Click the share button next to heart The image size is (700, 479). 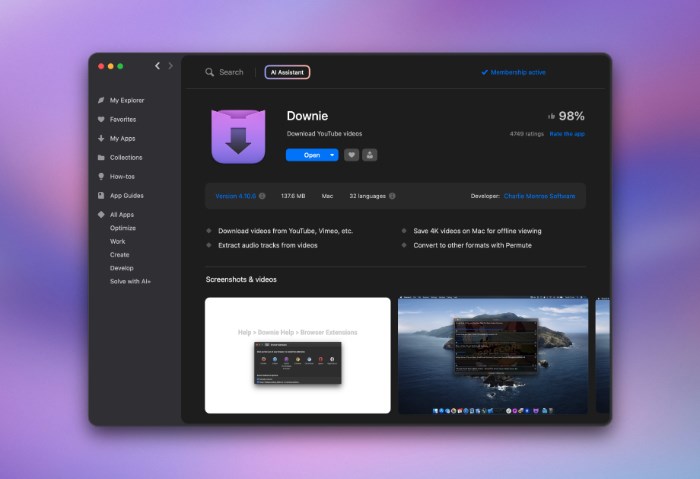[370, 155]
